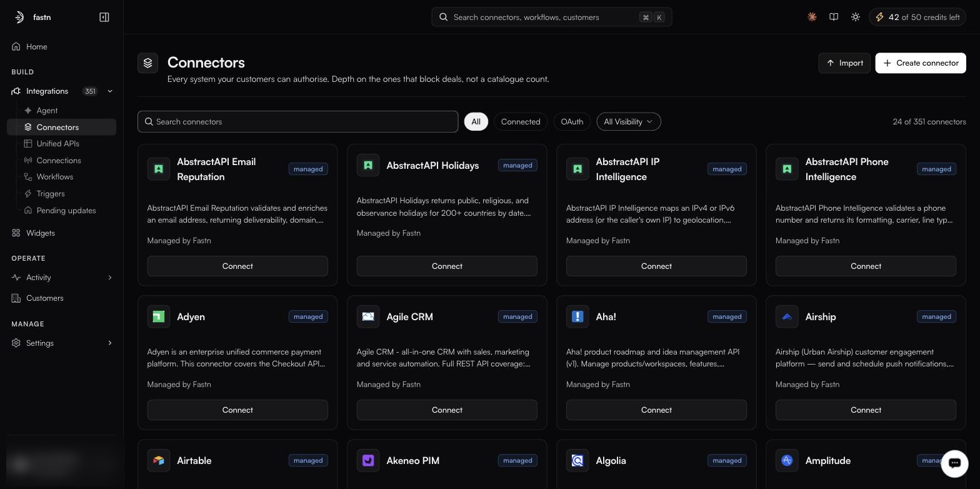The width and height of the screenshot is (980, 489).
Task: Open Connectors in the sidebar
Action: 61,127
